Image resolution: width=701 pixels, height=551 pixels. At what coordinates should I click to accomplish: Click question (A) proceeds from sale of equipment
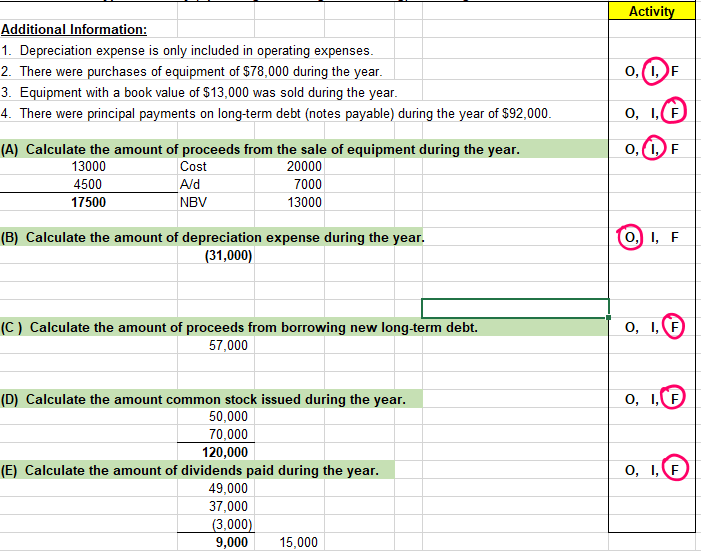point(304,149)
